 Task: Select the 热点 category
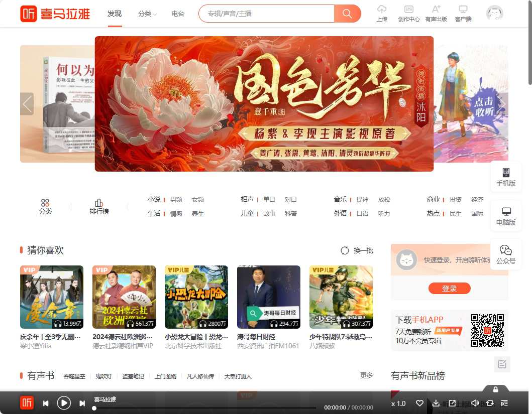pos(433,213)
